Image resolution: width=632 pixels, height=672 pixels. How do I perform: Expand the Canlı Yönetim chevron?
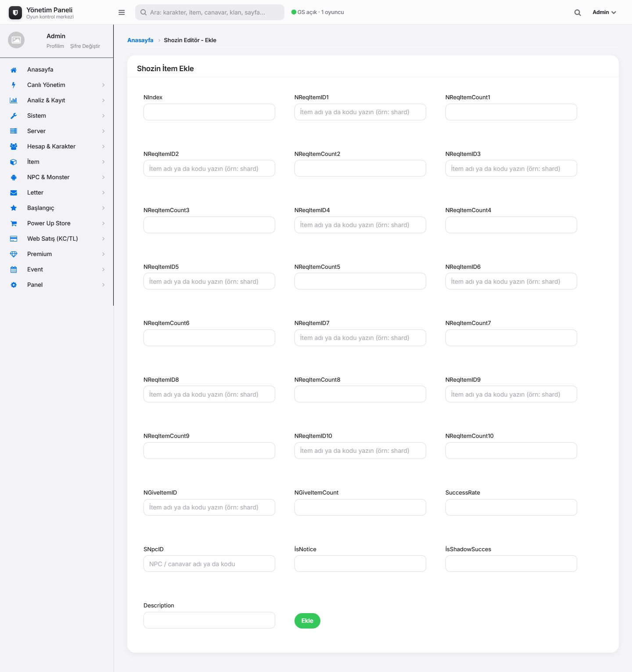click(x=104, y=85)
